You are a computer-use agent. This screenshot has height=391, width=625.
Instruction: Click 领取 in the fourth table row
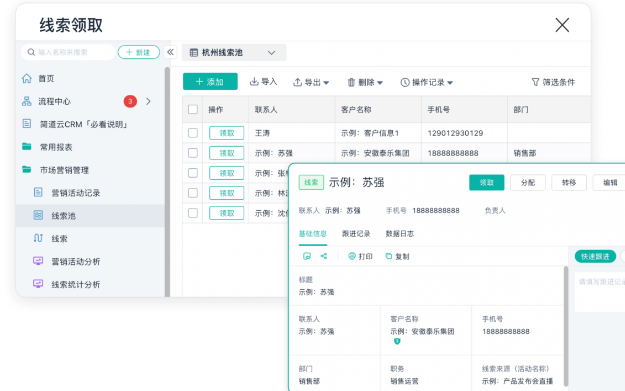[x=226, y=193]
